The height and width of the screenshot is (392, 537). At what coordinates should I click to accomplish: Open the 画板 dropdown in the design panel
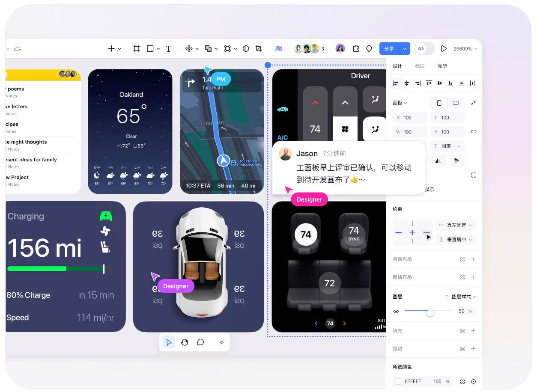coord(398,103)
